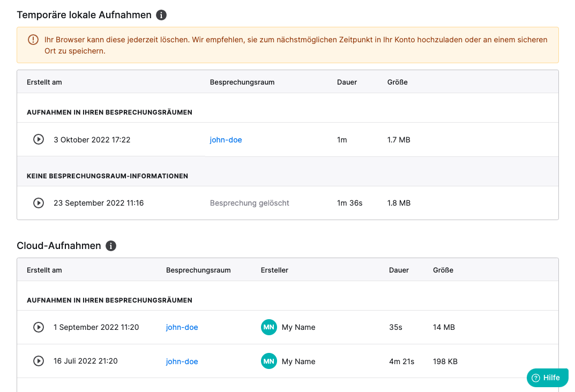
Task: Click 'KEINE BESPRECHUNGSRAUM-INFORMATIONEN' group header
Action: coord(108,176)
